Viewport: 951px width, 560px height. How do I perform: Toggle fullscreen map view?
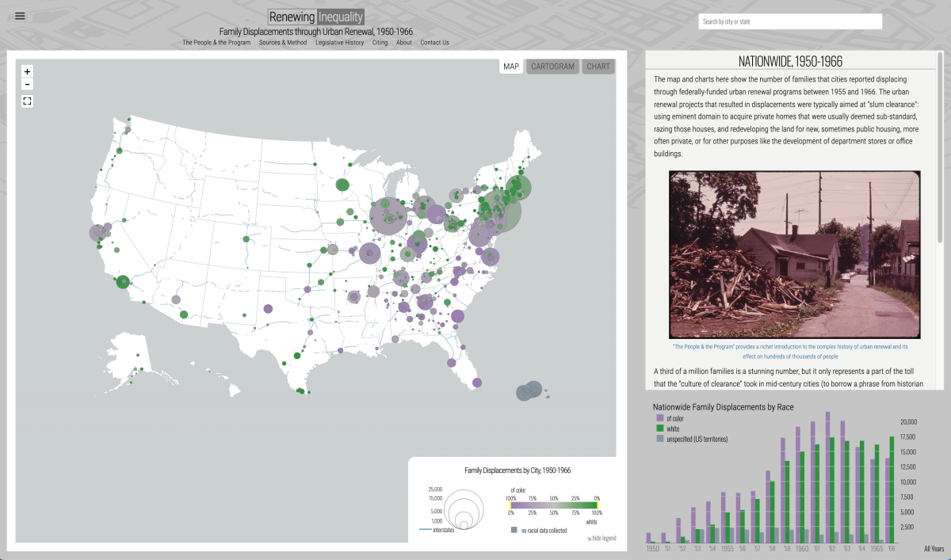tap(27, 101)
